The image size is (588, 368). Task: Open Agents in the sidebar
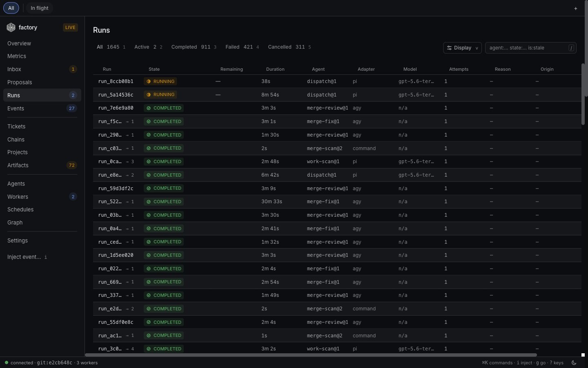click(x=42, y=184)
